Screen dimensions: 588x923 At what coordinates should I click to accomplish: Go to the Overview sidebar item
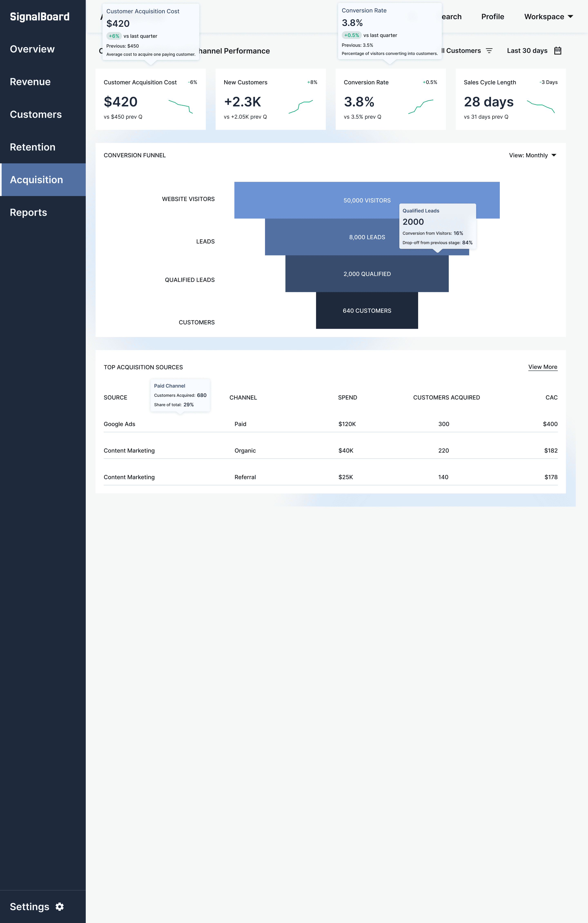coord(32,49)
